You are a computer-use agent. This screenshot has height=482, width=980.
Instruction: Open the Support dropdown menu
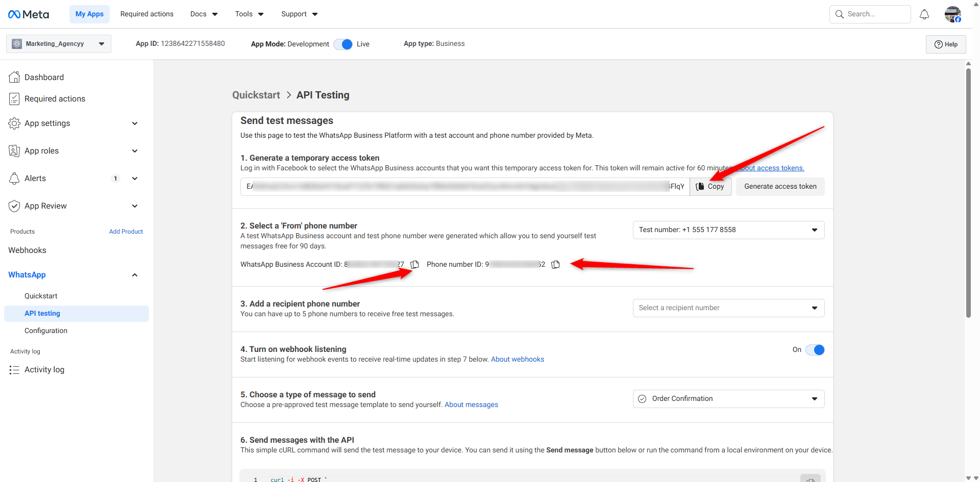[x=300, y=14]
